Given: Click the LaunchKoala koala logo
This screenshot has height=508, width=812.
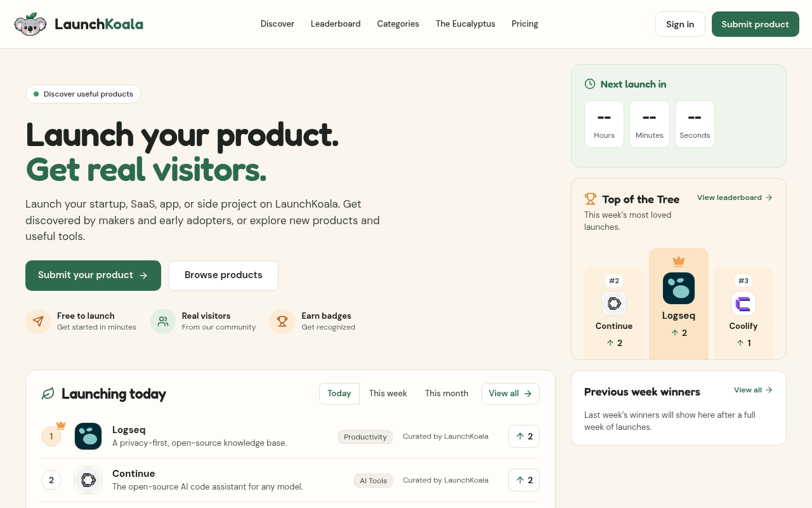Looking at the screenshot, I should point(30,24).
